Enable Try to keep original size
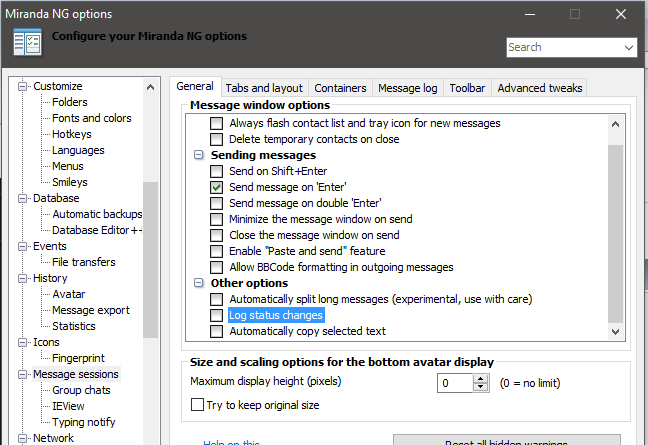Viewport: 648px width, 445px height. (197, 405)
